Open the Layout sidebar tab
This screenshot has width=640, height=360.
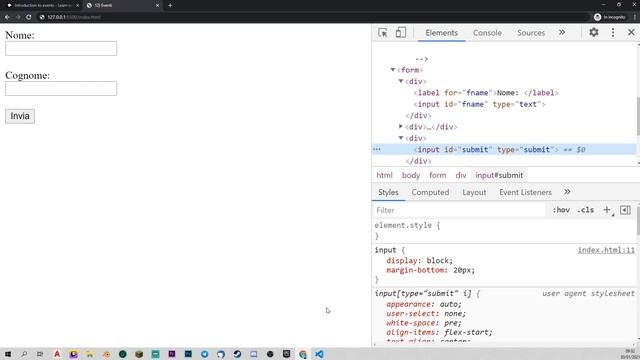pos(474,192)
